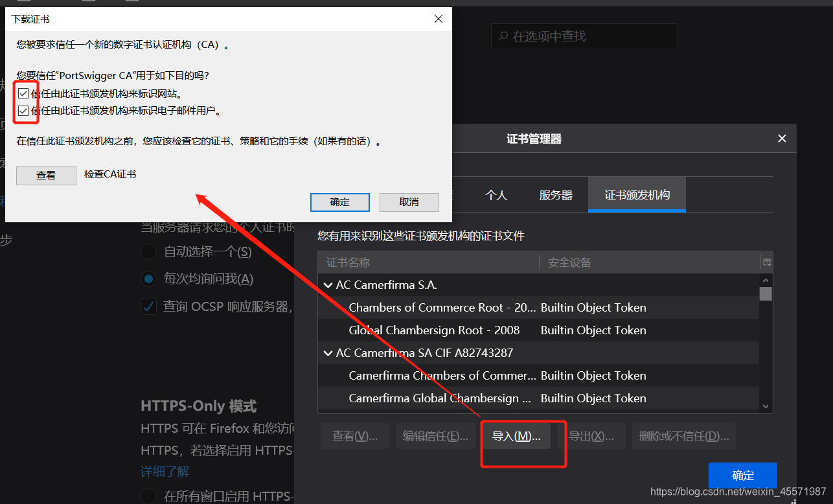Click the 查看(V)... button
The width and height of the screenshot is (833, 504).
click(354, 436)
